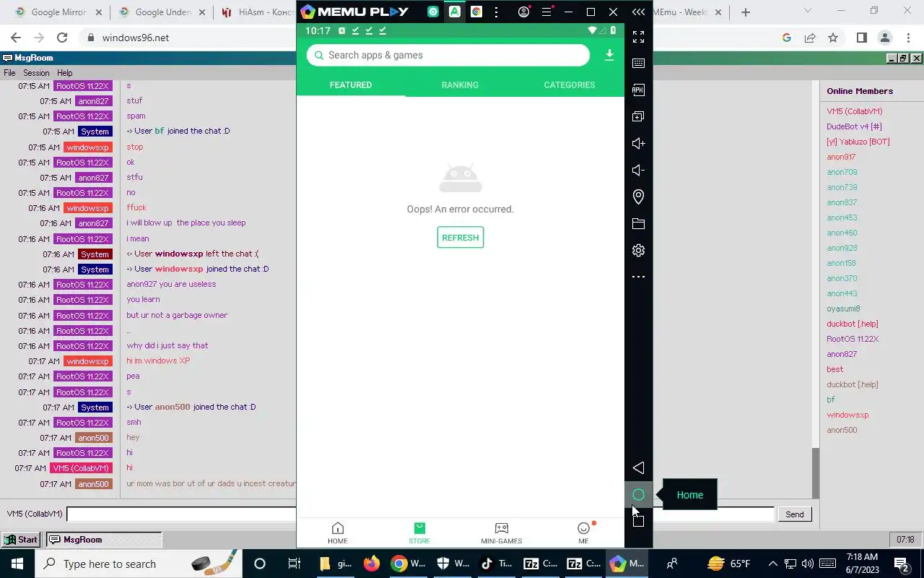The width and height of the screenshot is (924, 578).
Task: Switch to the green app store tab icon in MEmu title bar
Action: click(454, 12)
